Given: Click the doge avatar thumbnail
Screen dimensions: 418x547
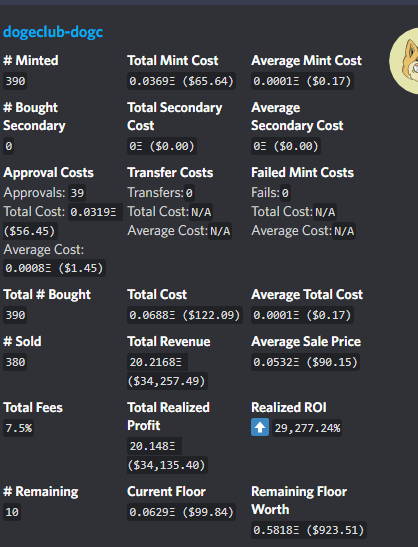Looking at the screenshot, I should pyautogui.click(x=404, y=61).
